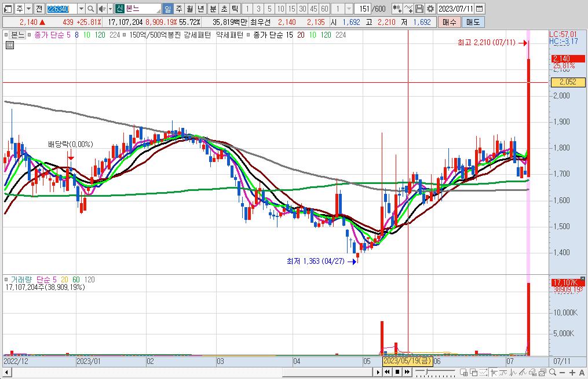Viewport: 588px width, 379px height.
Task: Click the speaker sound icon
Action: pos(102,8)
